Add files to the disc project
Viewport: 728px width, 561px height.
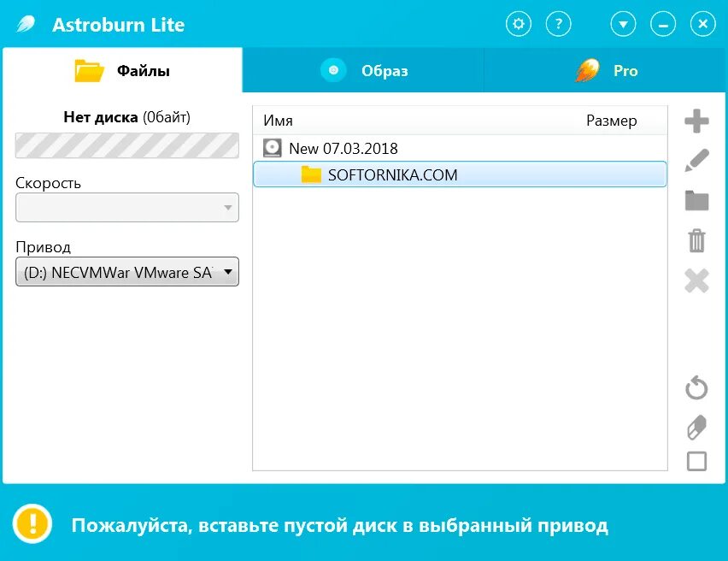click(x=696, y=121)
